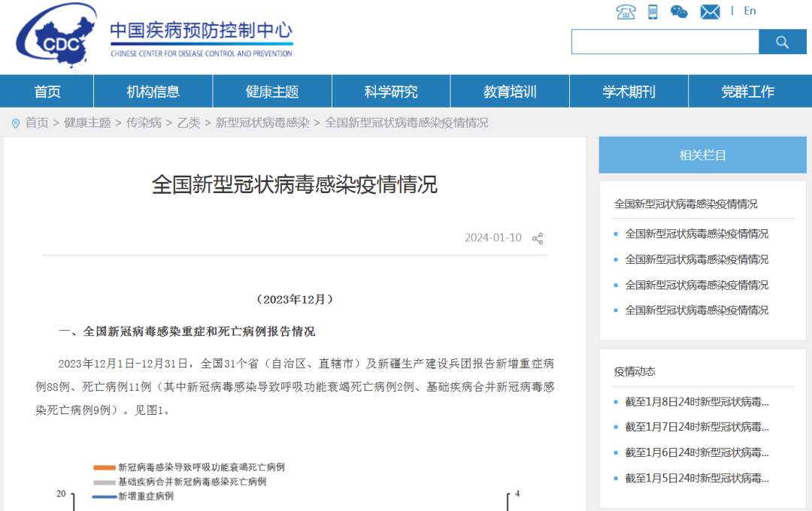Click the 全国新型冠状病毒感染疫情情况 sidebar section heading
Viewport: 812px width, 511px height.
point(686,204)
